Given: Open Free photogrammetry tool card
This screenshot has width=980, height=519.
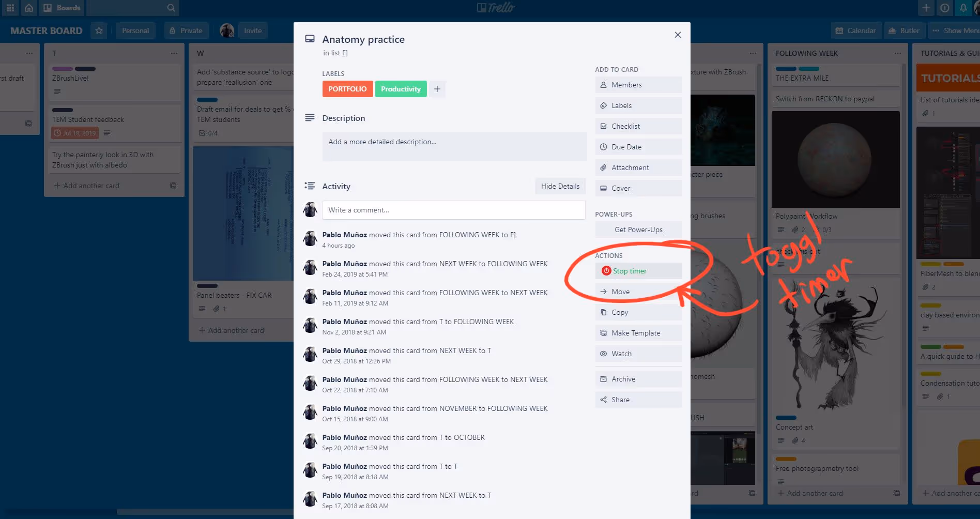Looking at the screenshot, I should coord(836,469).
